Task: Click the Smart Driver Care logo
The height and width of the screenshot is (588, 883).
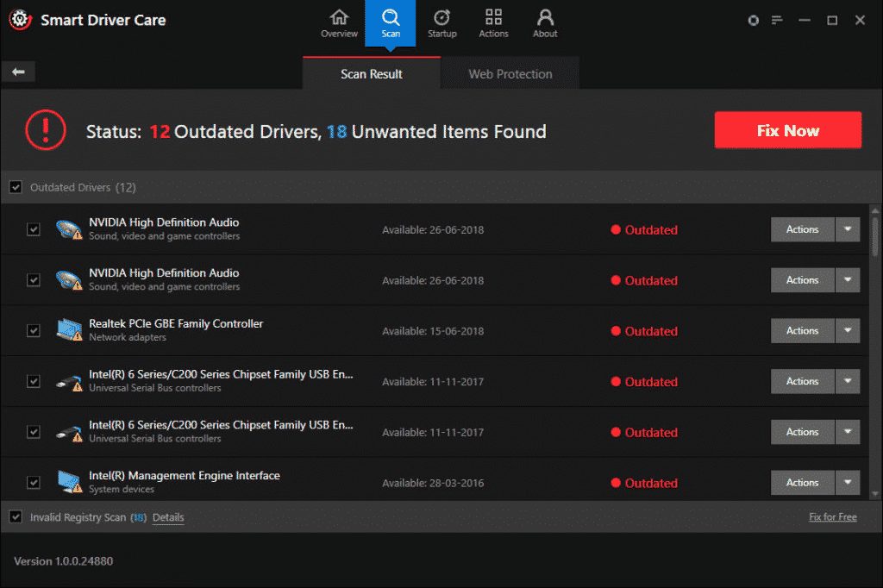Action: click(21, 20)
